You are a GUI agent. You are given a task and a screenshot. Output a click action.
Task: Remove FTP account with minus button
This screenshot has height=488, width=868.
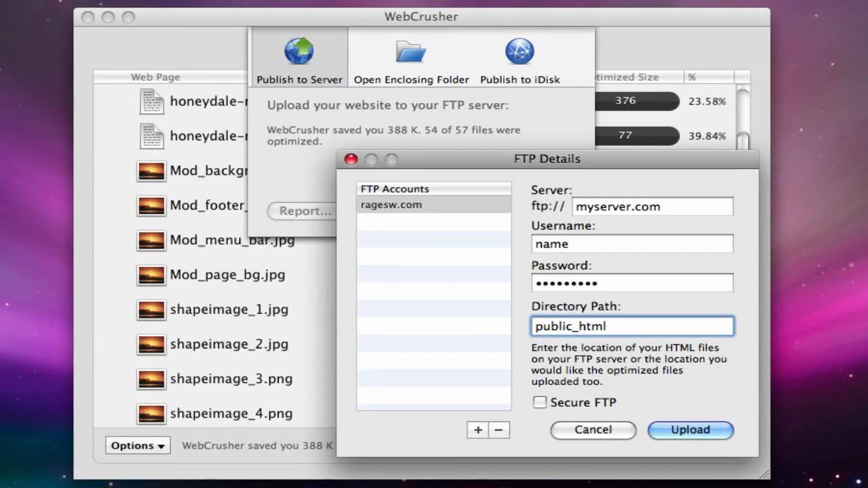[498, 430]
